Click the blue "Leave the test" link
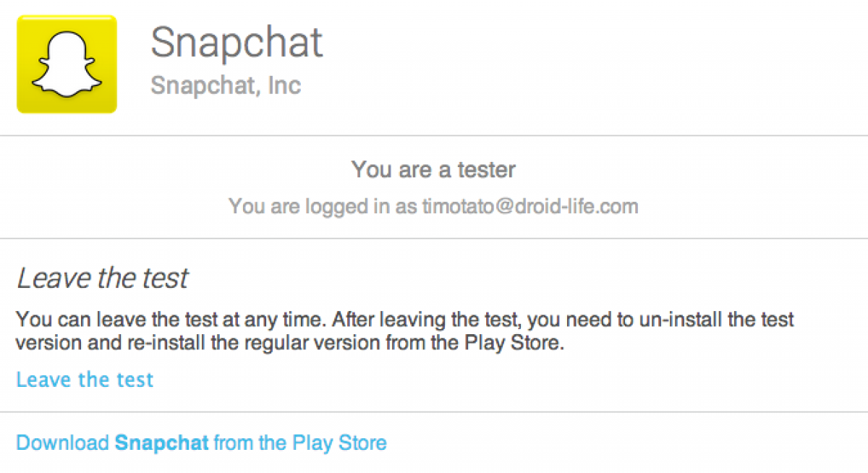This screenshot has height=473, width=868. pos(85,380)
